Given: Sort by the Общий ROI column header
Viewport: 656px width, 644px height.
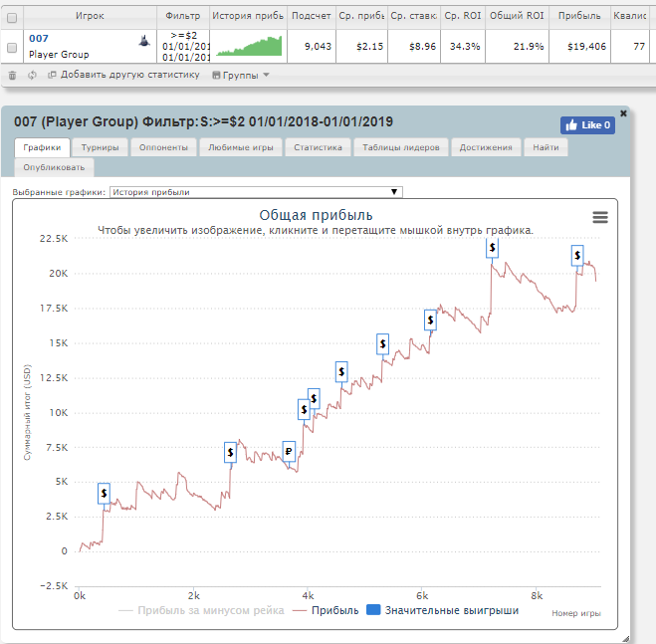Looking at the screenshot, I should 517,16.
